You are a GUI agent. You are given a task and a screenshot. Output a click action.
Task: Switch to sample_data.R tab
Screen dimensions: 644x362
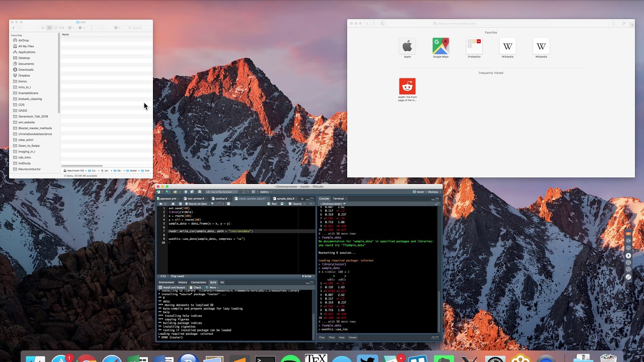point(285,199)
